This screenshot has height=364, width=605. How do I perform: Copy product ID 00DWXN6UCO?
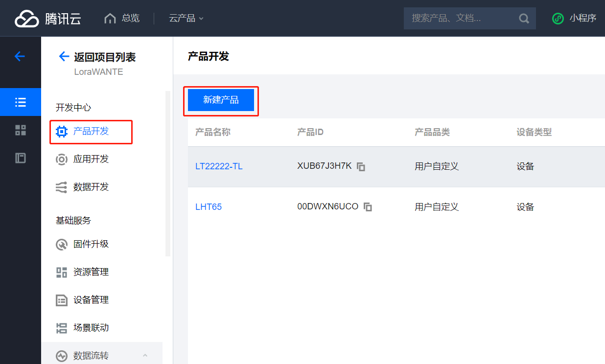point(368,207)
